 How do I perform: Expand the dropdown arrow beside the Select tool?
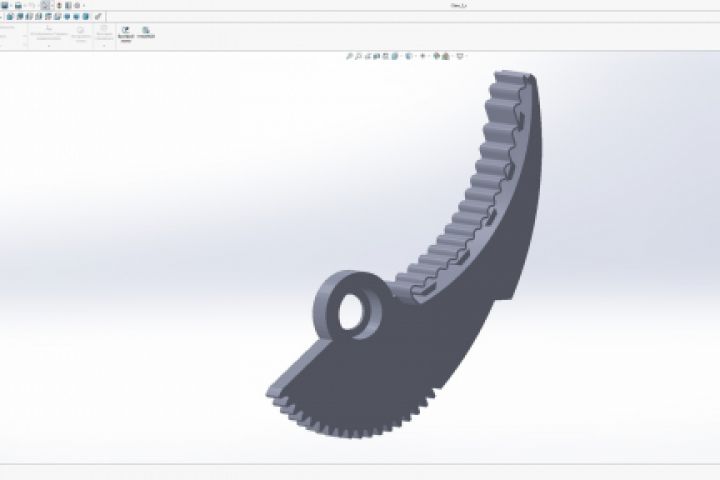[52, 6]
